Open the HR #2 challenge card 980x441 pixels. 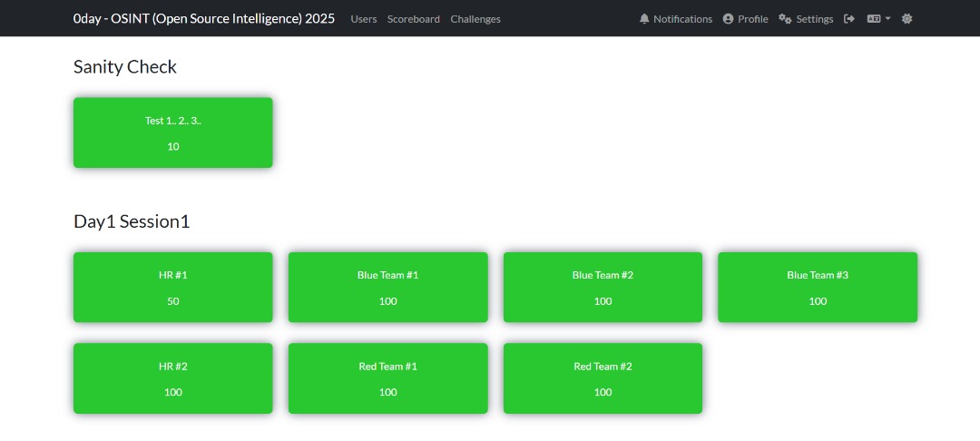[172, 378]
